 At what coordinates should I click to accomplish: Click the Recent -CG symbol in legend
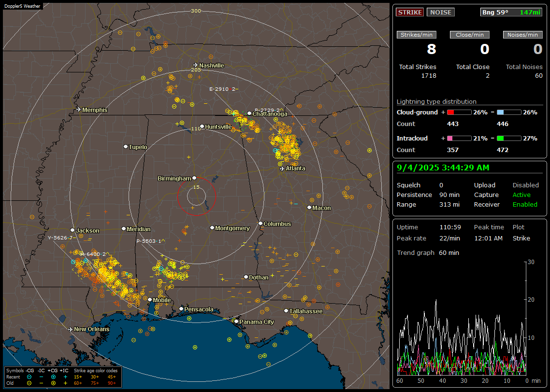click(29, 377)
